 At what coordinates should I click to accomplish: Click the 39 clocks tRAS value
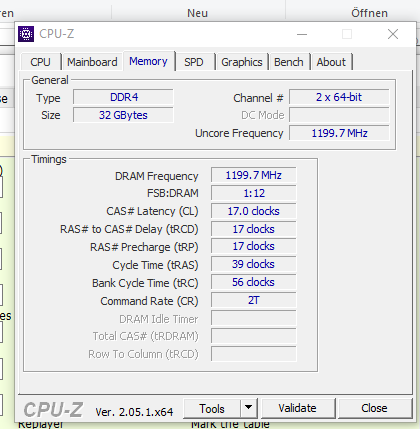tap(254, 265)
